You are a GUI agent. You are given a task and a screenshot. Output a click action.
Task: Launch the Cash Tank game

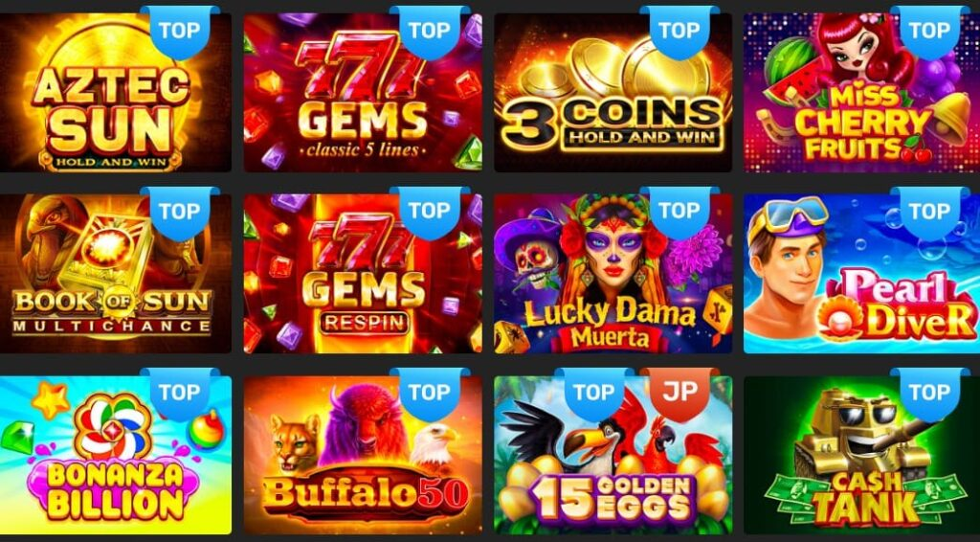(862, 455)
